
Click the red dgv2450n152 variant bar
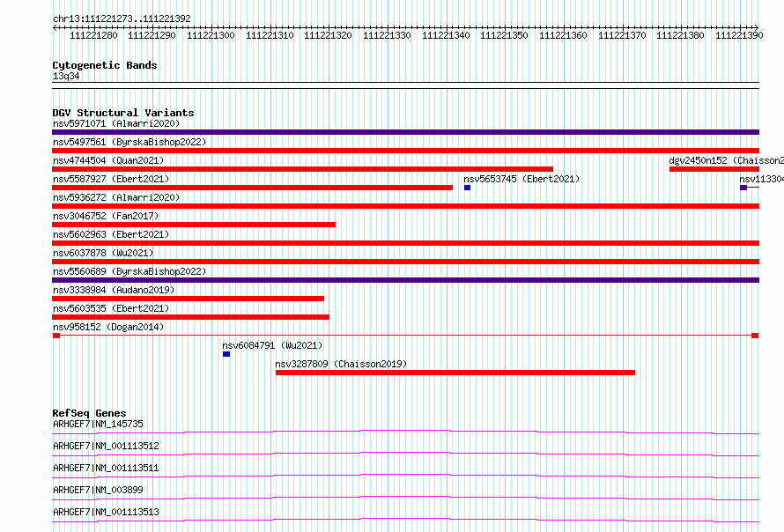pos(714,169)
